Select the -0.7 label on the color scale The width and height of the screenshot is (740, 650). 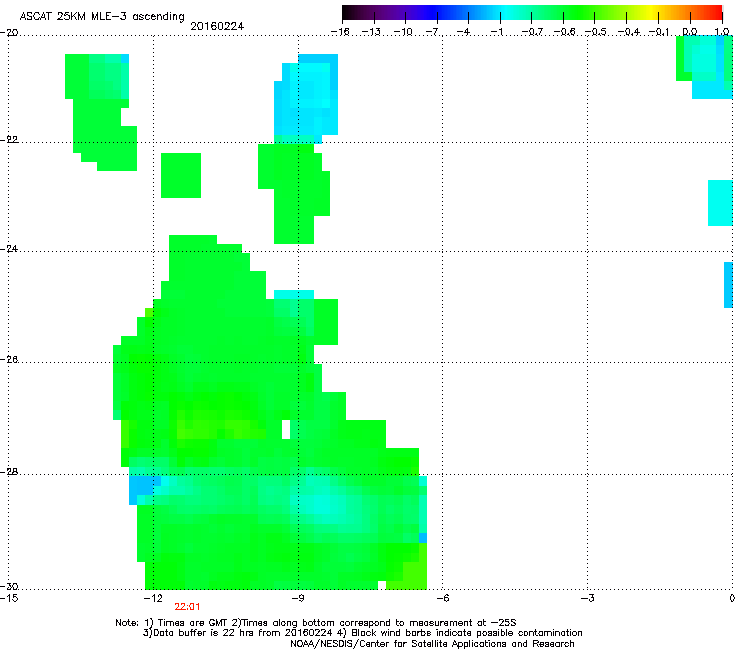pyautogui.click(x=532, y=32)
